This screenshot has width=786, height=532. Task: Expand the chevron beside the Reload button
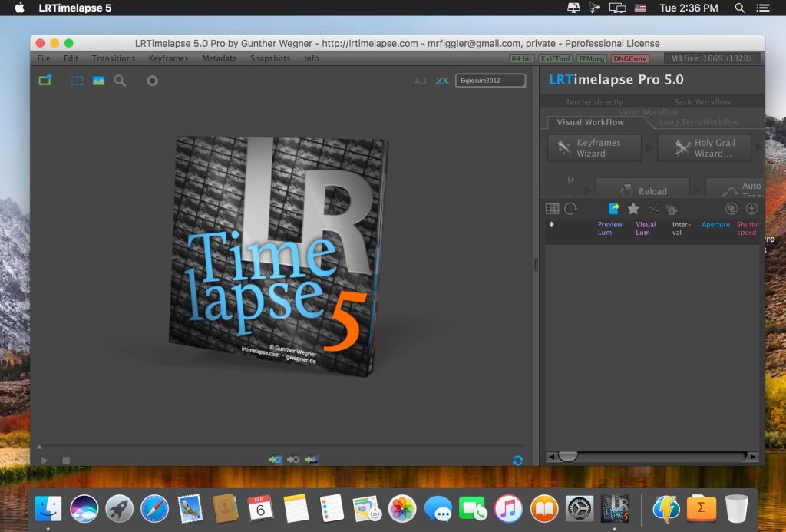tap(697, 188)
